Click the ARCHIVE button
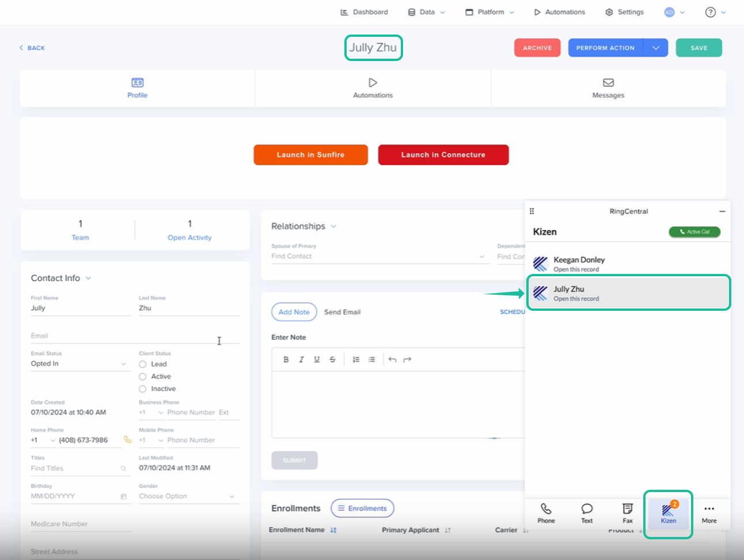744x560 pixels. pos(537,48)
